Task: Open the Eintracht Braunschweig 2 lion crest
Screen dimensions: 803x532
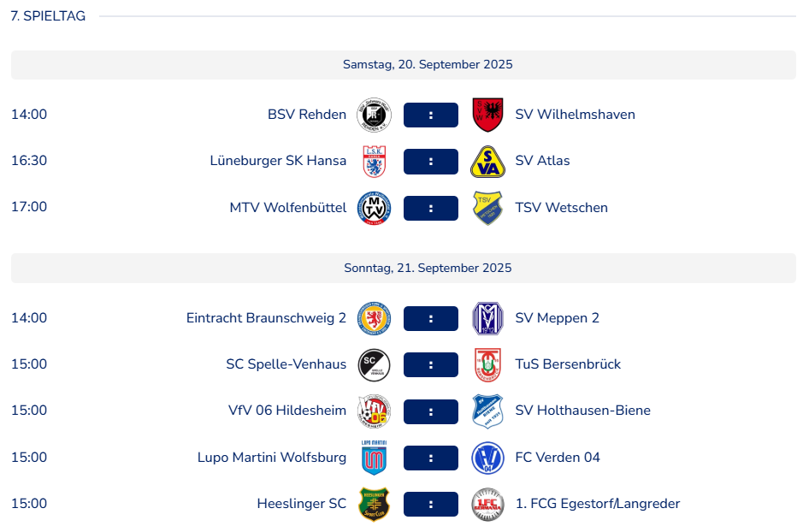Action: (x=374, y=318)
